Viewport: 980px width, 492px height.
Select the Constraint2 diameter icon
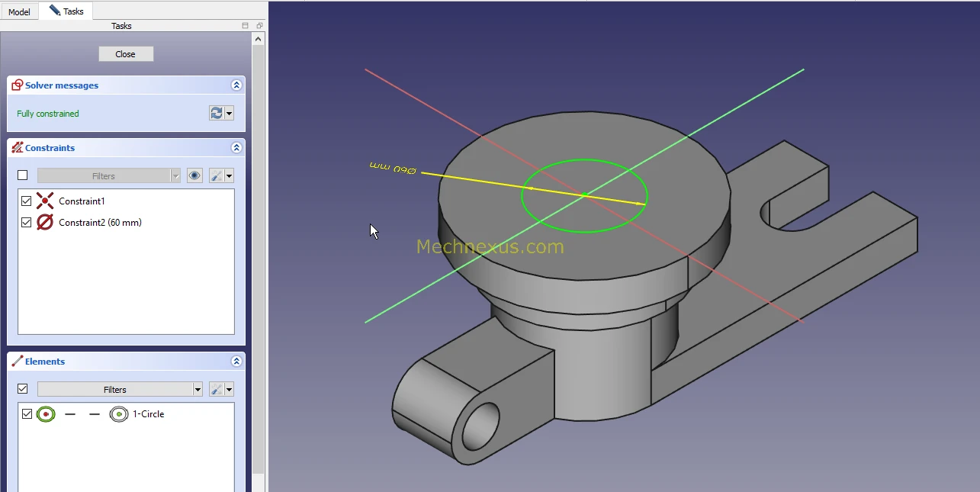pos(45,223)
